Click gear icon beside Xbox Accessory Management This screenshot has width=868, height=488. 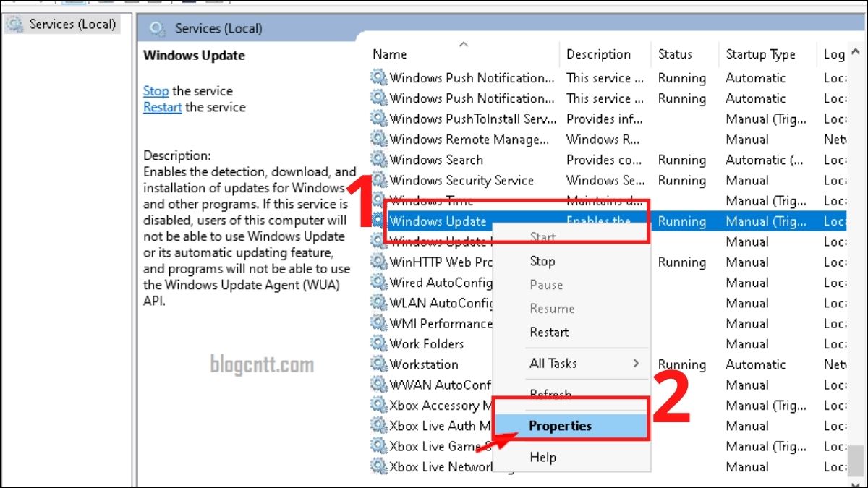coord(379,405)
